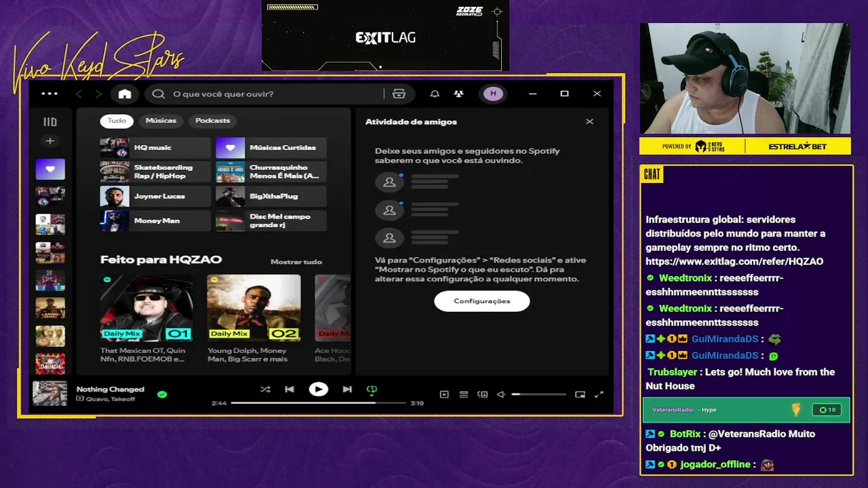Open connect to a device icon
The width and height of the screenshot is (868, 488).
pos(483,394)
